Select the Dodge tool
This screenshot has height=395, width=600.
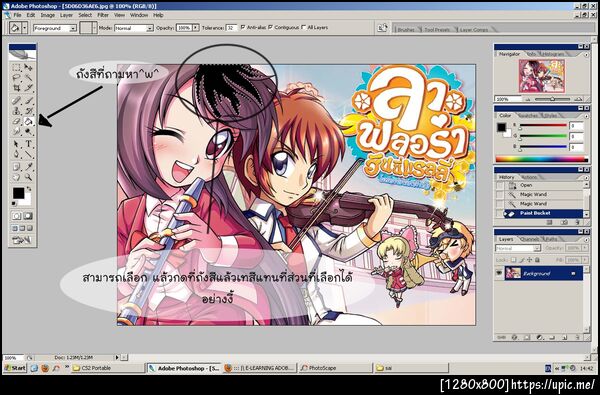tap(28, 132)
